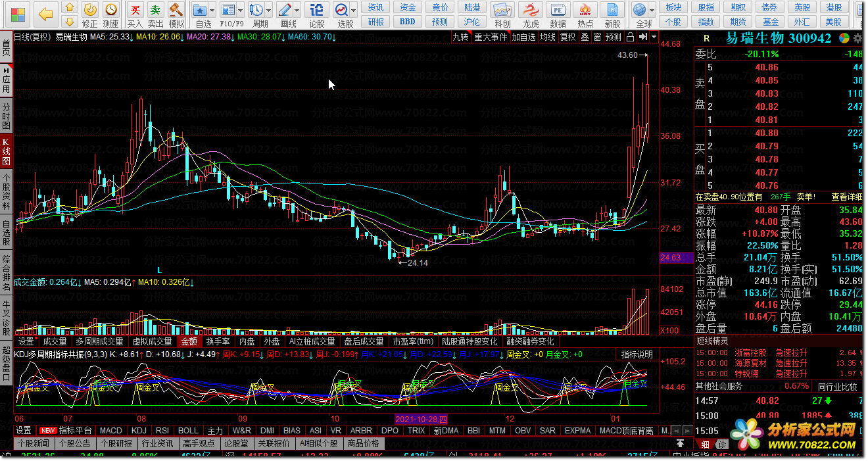
Task: Open the 热点 hot topics flame icon
Action: tap(585, 10)
